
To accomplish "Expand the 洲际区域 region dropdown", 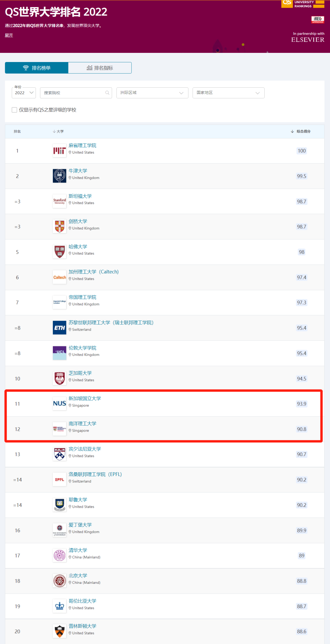I will [152, 93].
